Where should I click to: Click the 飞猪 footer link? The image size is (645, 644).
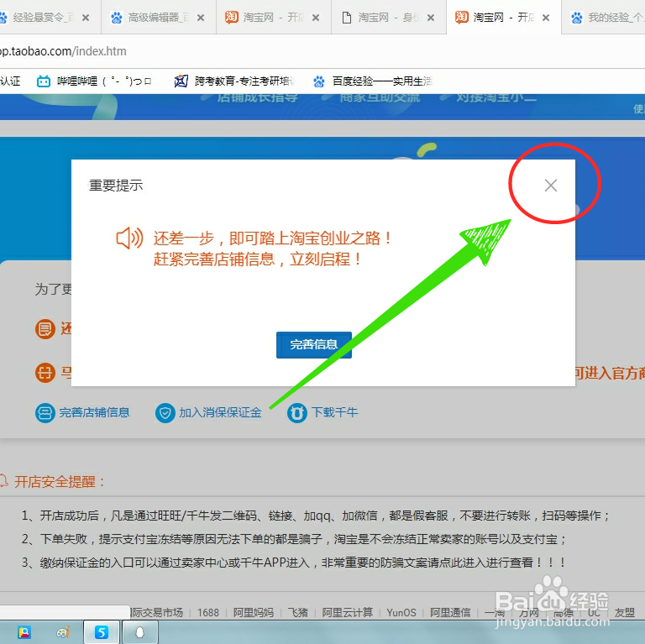click(x=298, y=612)
